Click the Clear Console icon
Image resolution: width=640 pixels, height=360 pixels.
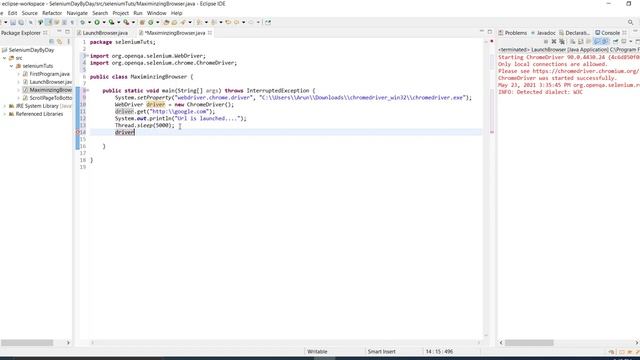(x=572, y=41)
